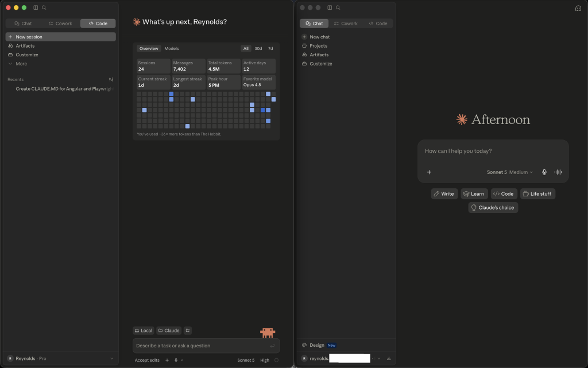Switch to Cowork tab in left window

pyautogui.click(x=60, y=23)
